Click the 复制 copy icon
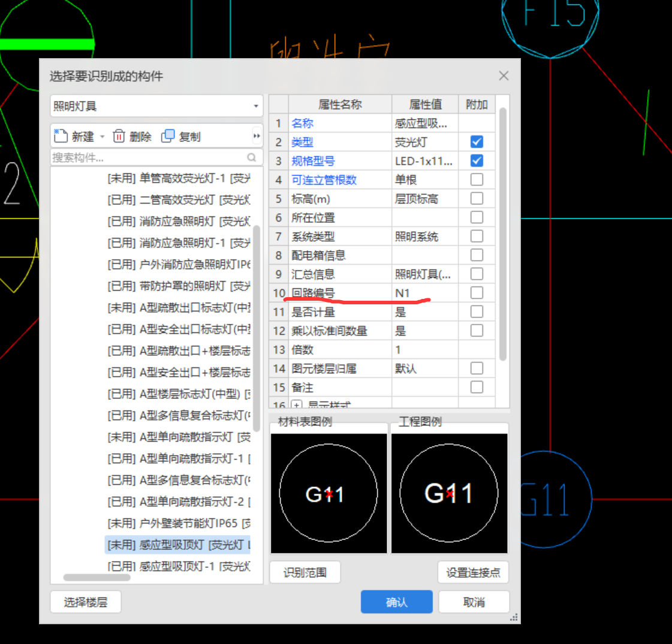 click(168, 136)
